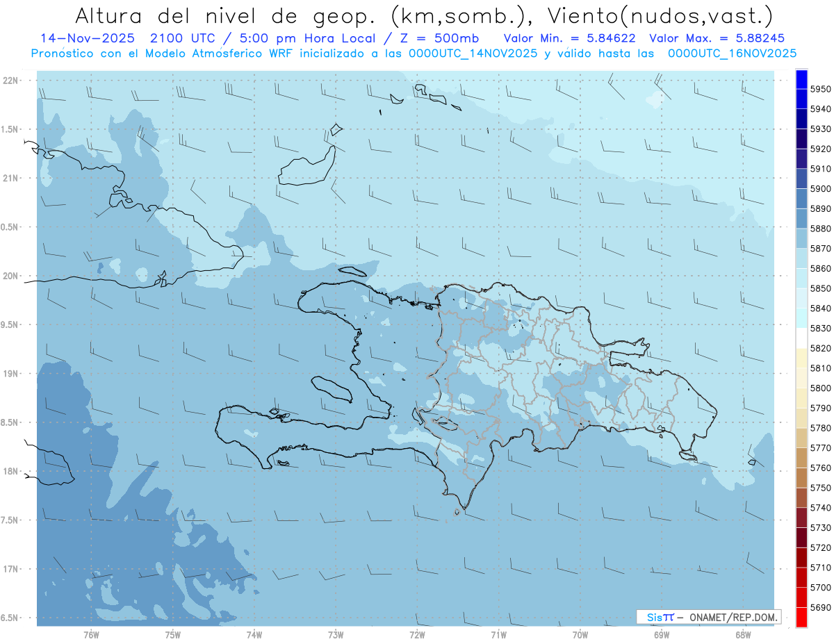
Task: Click the '75W' longitude axis label
Action: [173, 634]
